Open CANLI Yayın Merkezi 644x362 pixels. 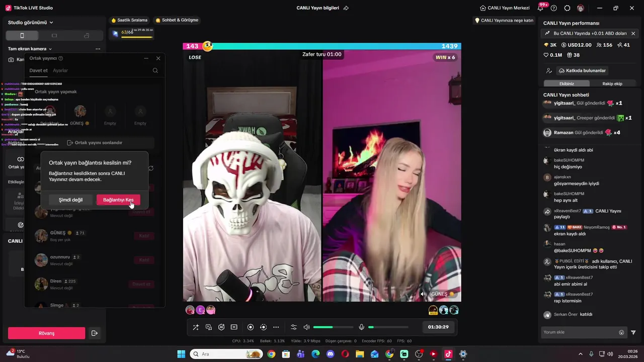(x=505, y=8)
